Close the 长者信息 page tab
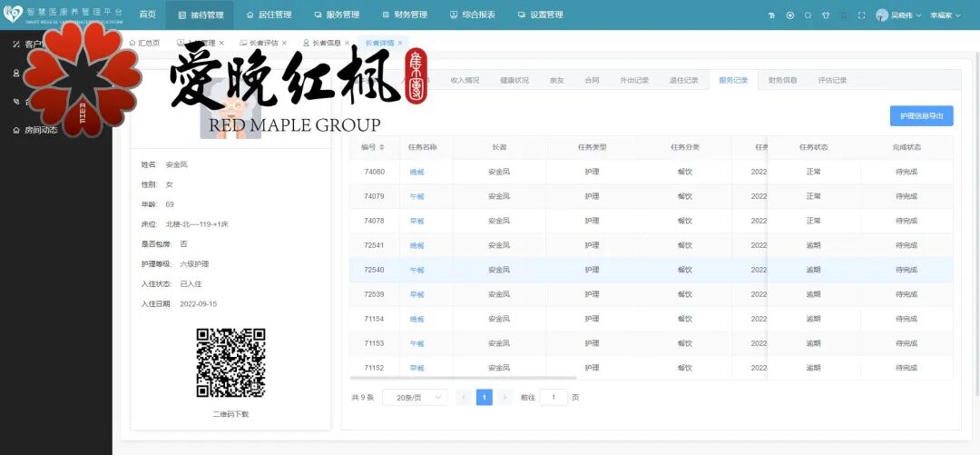Screen dimensions: 980x455 [x=347, y=44]
